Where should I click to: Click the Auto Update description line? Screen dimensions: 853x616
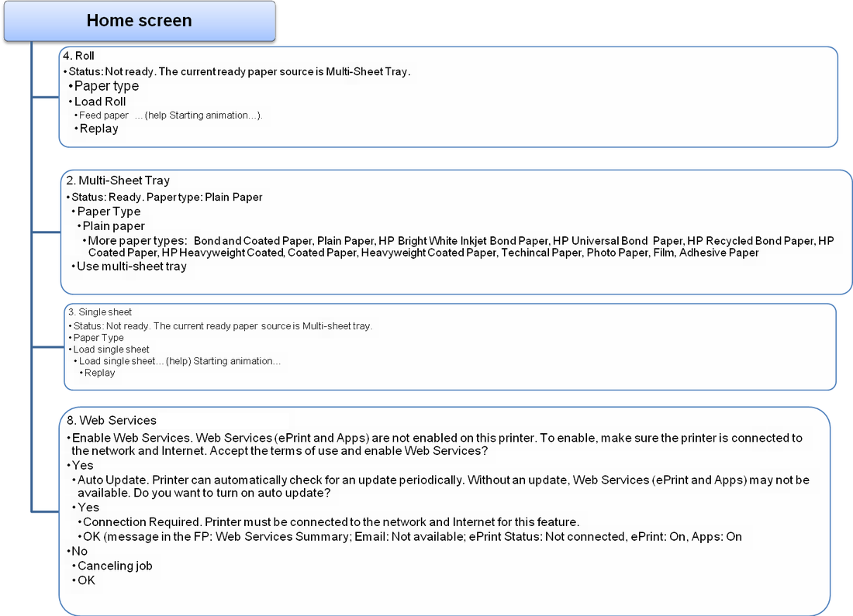[x=444, y=487]
